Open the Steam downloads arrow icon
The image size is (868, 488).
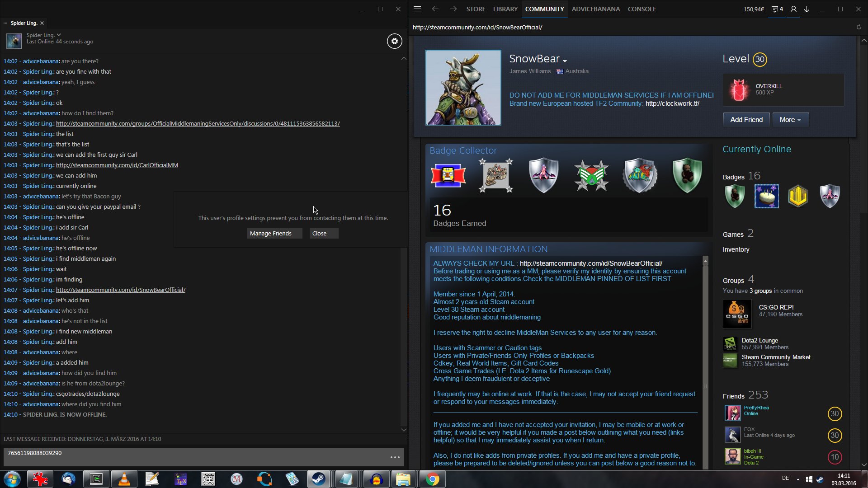807,9
